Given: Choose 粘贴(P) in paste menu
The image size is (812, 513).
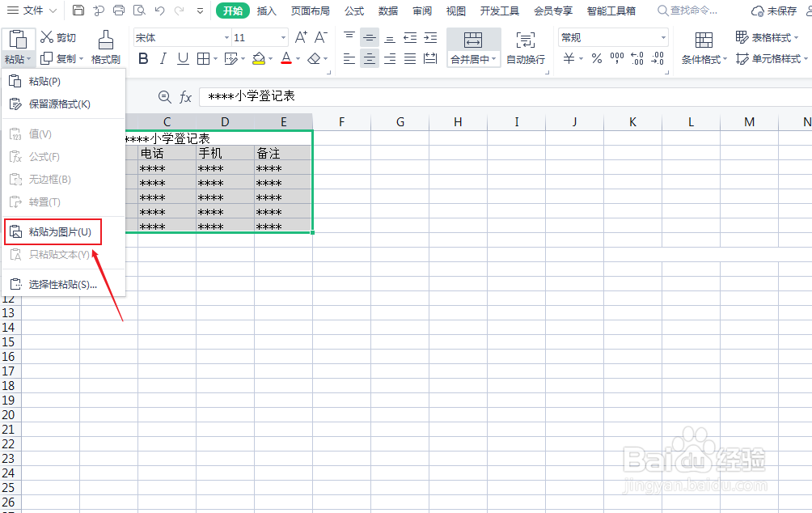Looking at the screenshot, I should [64, 82].
